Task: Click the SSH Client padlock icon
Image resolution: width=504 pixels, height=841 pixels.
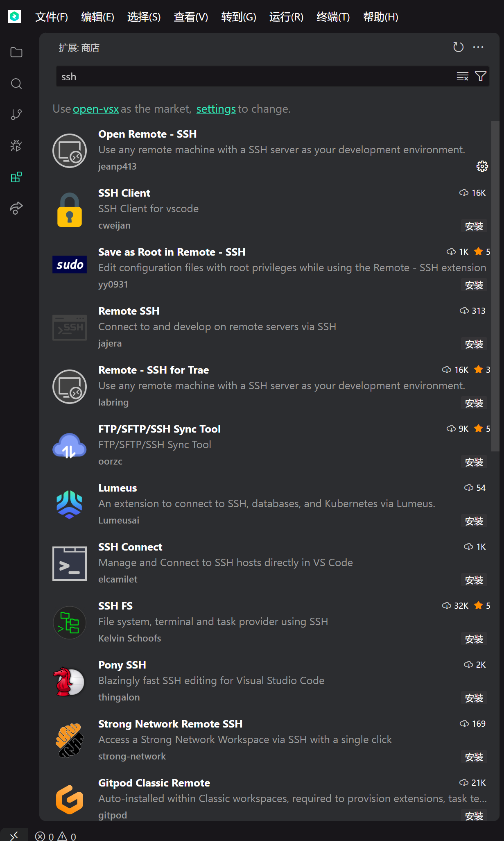Action: click(70, 210)
